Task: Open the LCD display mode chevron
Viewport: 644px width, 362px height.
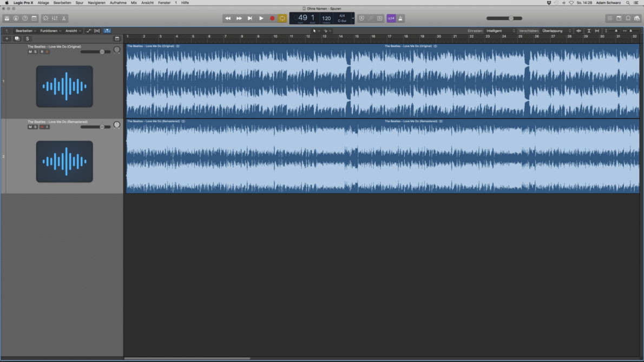Action: click(353, 18)
